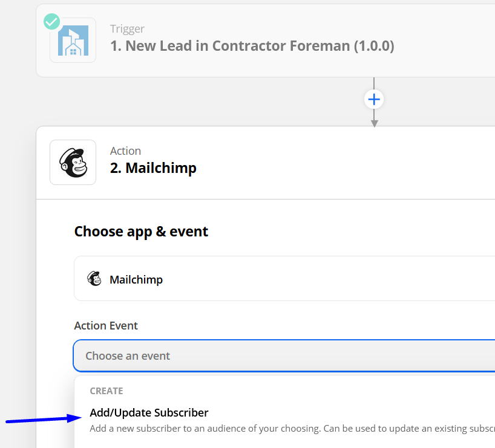Viewport: 495px width, 448px height.
Task: Click the small Mailchimp icon in app selector
Action: tap(94, 279)
